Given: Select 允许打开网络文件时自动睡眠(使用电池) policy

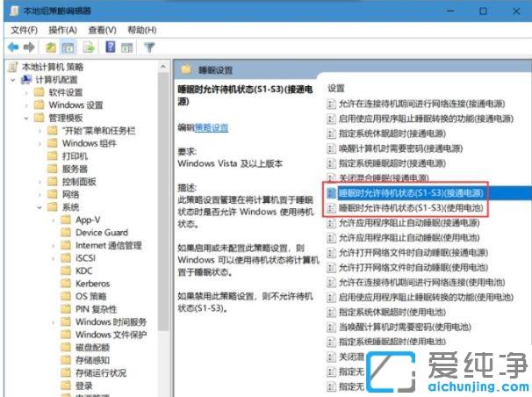Looking at the screenshot, I should [x=413, y=268].
